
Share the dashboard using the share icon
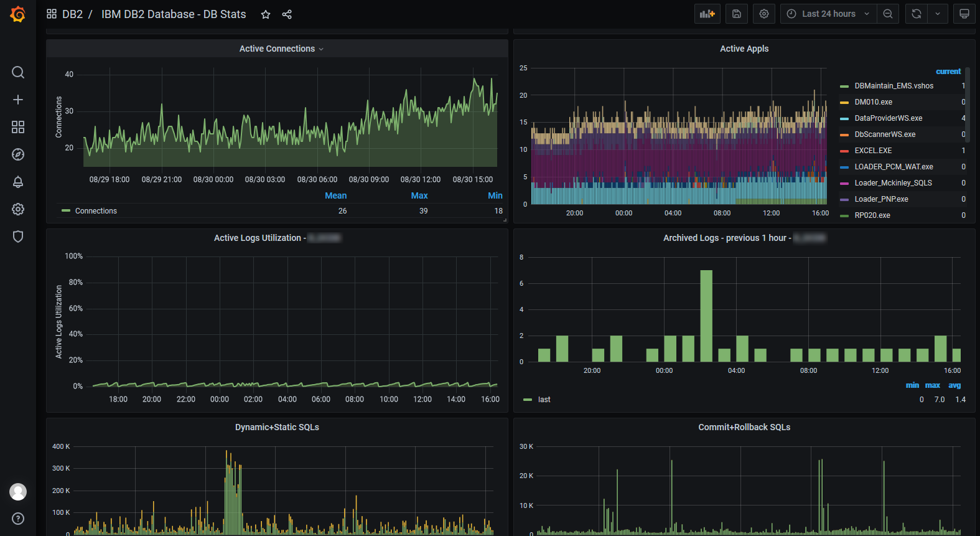tap(287, 14)
